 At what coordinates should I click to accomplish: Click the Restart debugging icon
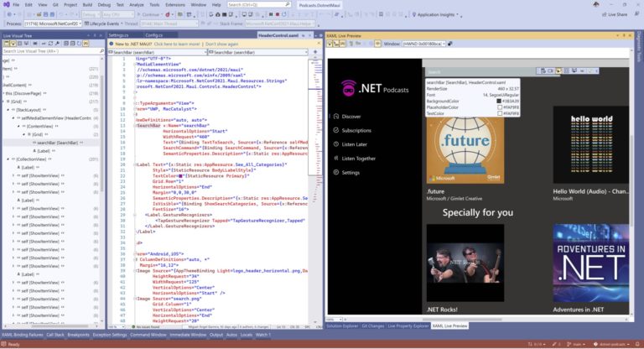[x=284, y=15]
